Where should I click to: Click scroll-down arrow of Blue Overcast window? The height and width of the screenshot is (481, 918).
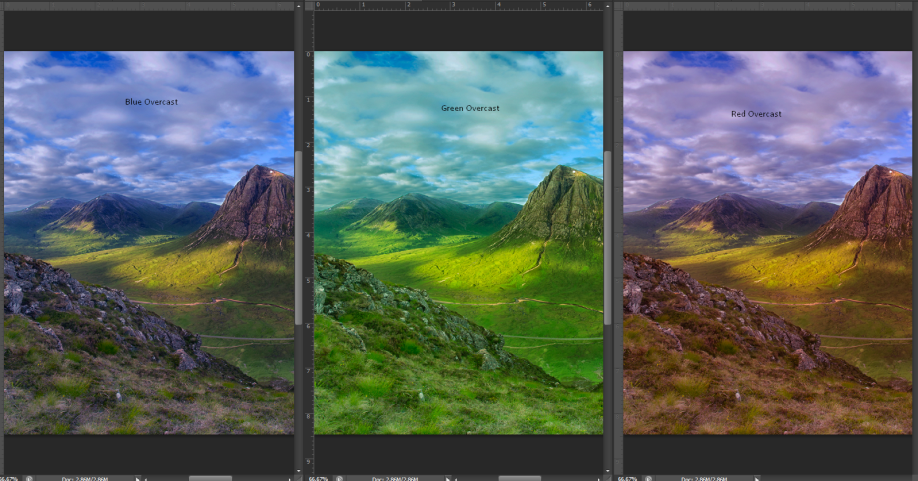(299, 470)
